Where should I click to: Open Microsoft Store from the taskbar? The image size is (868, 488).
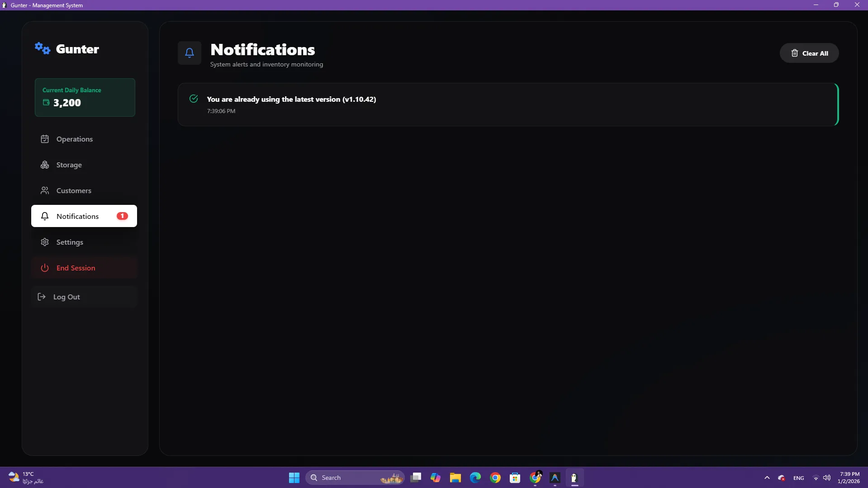[515, 478]
